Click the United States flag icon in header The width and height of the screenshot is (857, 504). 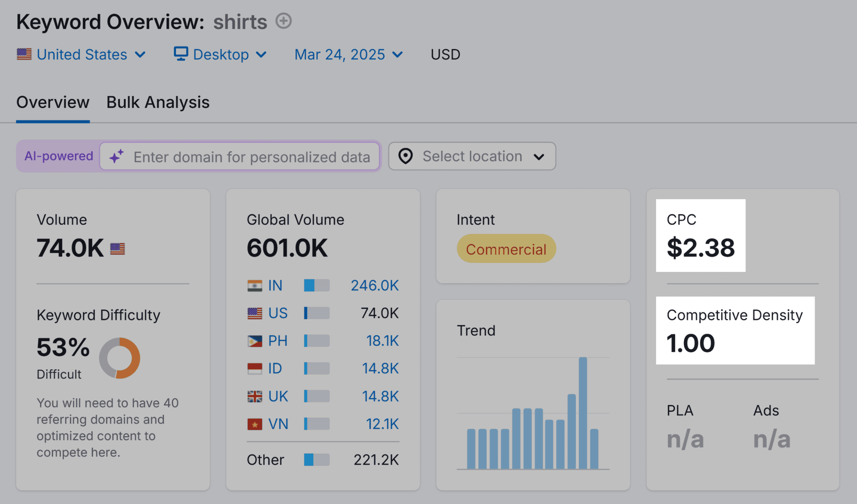(24, 54)
